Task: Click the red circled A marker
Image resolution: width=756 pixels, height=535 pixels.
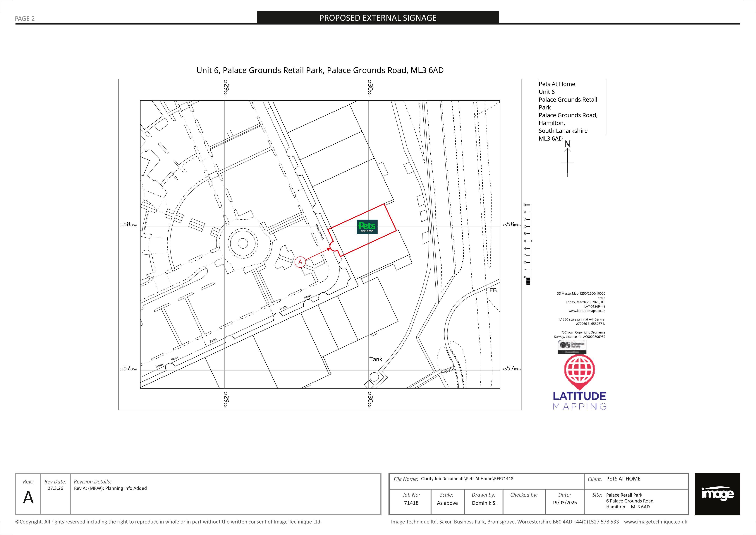Action: [300, 262]
